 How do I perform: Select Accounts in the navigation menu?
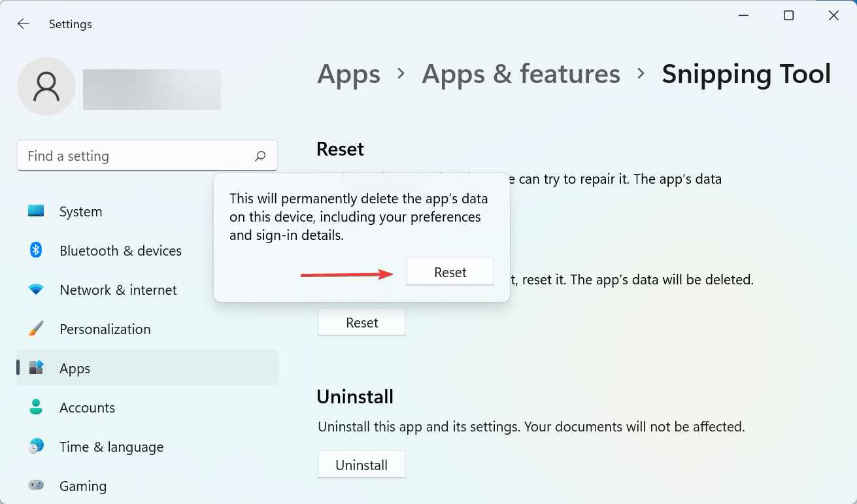pos(87,407)
